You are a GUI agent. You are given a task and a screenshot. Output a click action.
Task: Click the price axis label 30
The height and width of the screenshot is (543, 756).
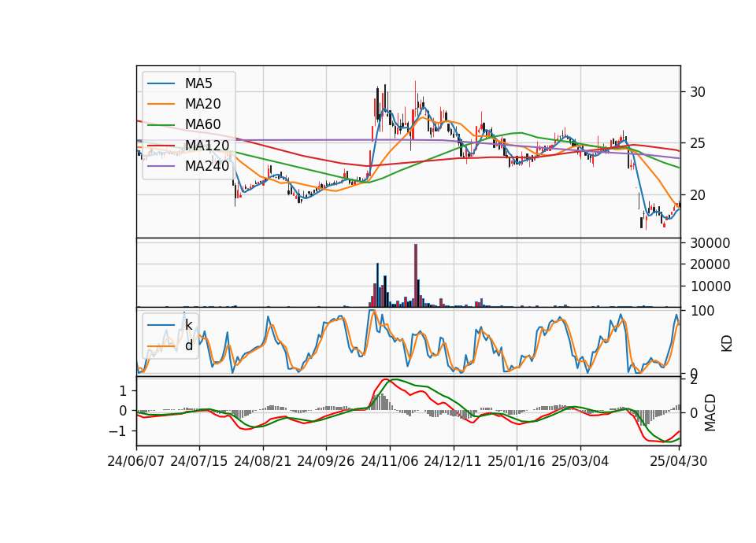(697, 92)
